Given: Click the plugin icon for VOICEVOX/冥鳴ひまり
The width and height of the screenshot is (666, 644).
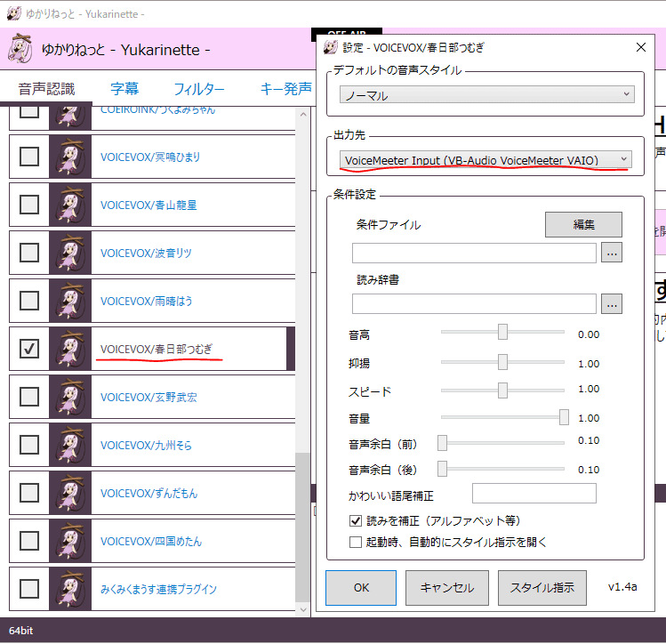Looking at the screenshot, I should (x=70, y=157).
